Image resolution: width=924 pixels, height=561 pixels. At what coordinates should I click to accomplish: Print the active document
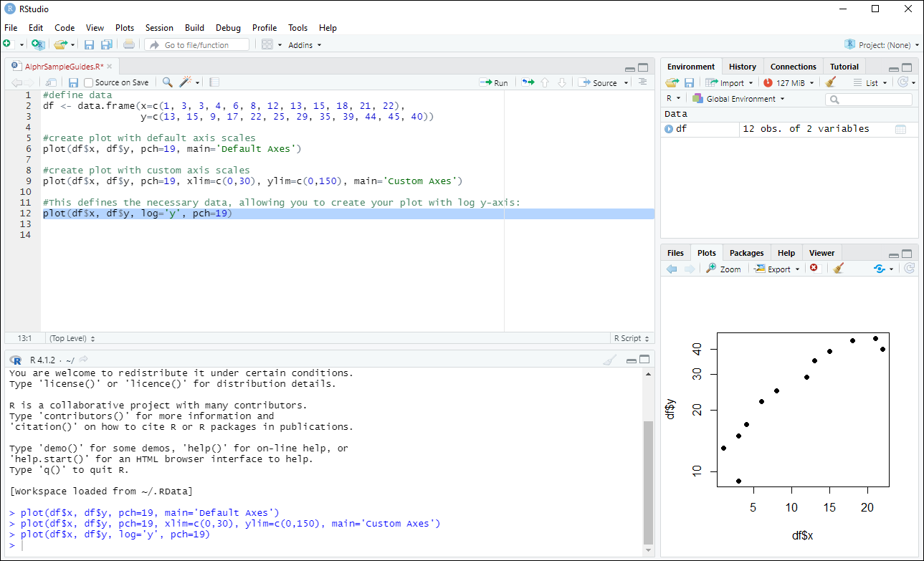[x=128, y=44]
